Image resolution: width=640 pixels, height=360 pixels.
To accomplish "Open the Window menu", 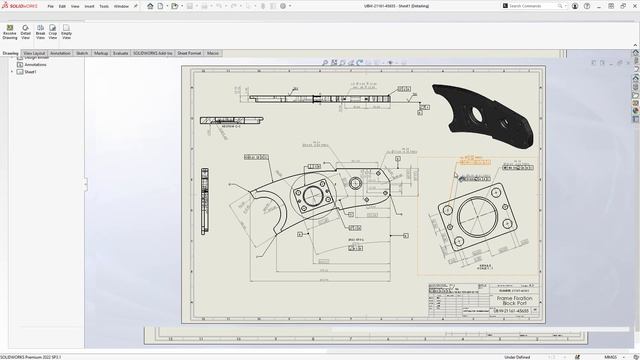I will (x=121, y=6).
